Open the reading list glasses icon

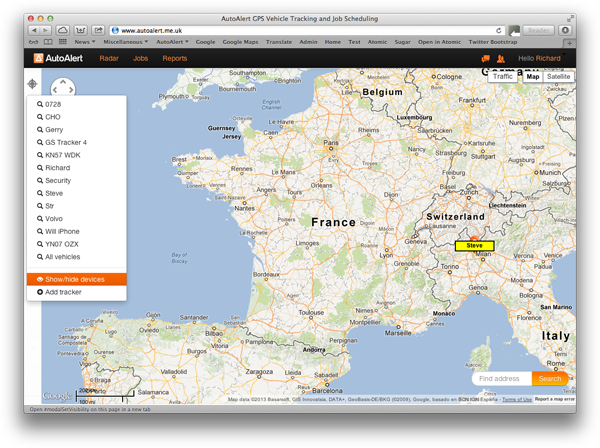point(34,42)
